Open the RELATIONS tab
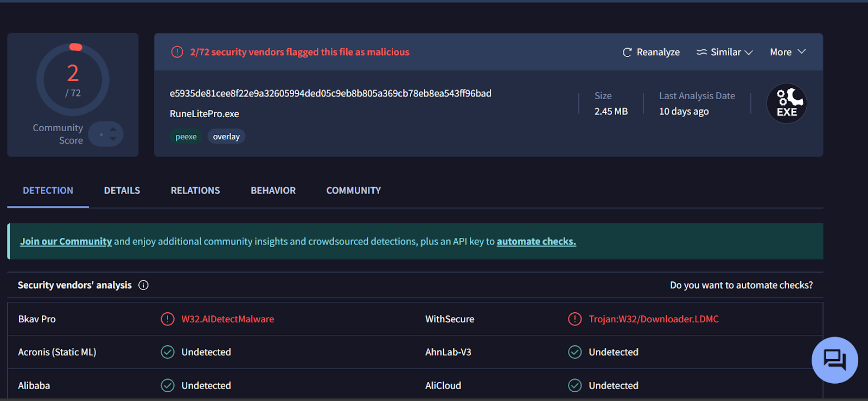Viewport: 868px width, 401px height. 195,191
